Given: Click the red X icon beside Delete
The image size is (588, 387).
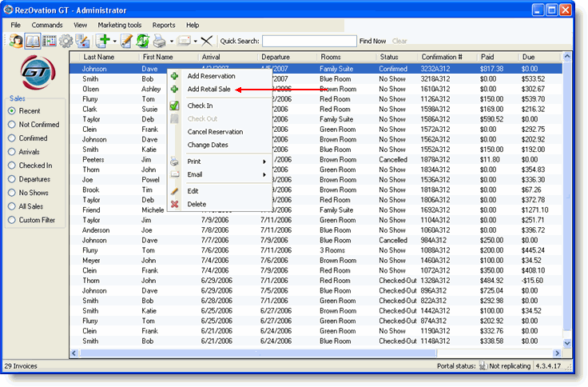Looking at the screenshot, I should click(x=174, y=204).
